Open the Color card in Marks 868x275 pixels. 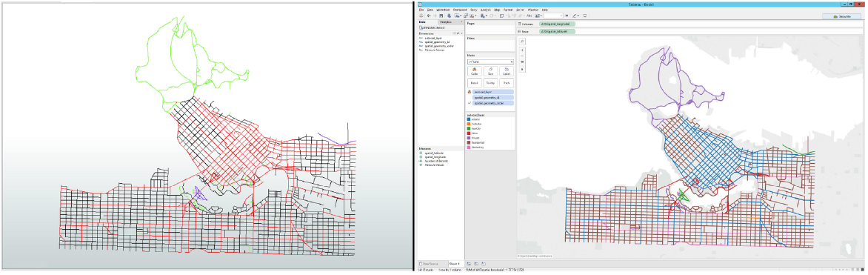475,71
